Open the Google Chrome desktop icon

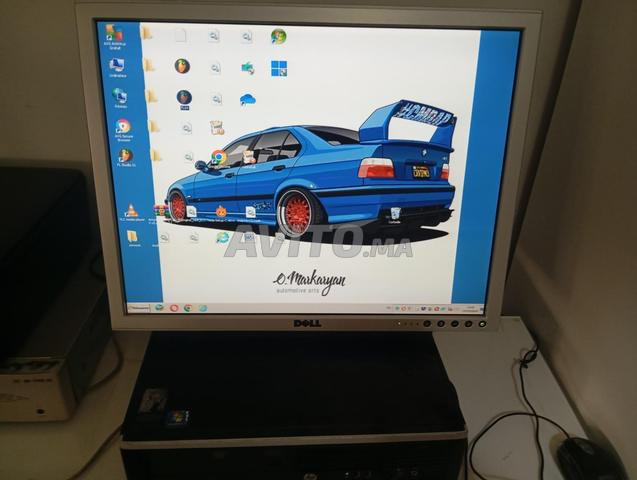pos(218,157)
